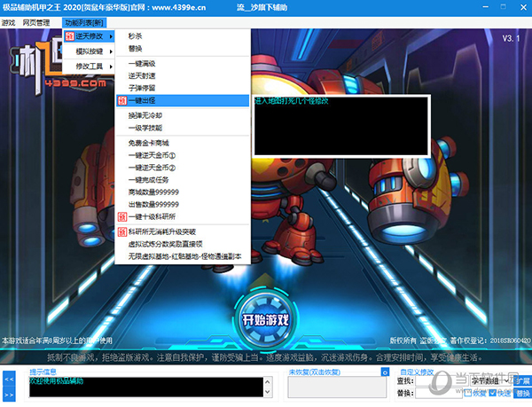Click the 替换 button at bottom right
Image resolution: width=532 pixels, height=407 pixels.
[522, 392]
